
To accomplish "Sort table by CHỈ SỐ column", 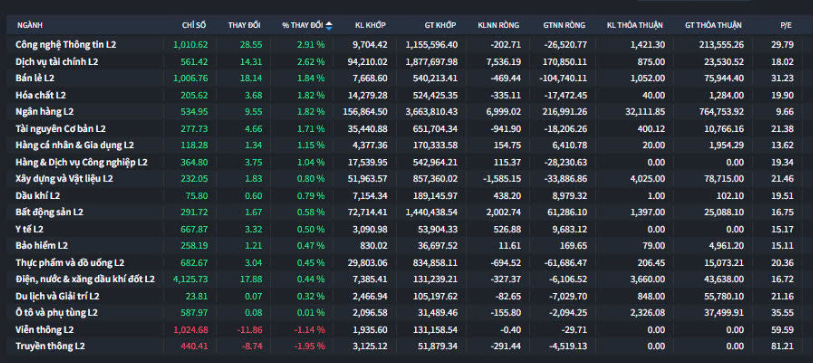I will 194,25.
